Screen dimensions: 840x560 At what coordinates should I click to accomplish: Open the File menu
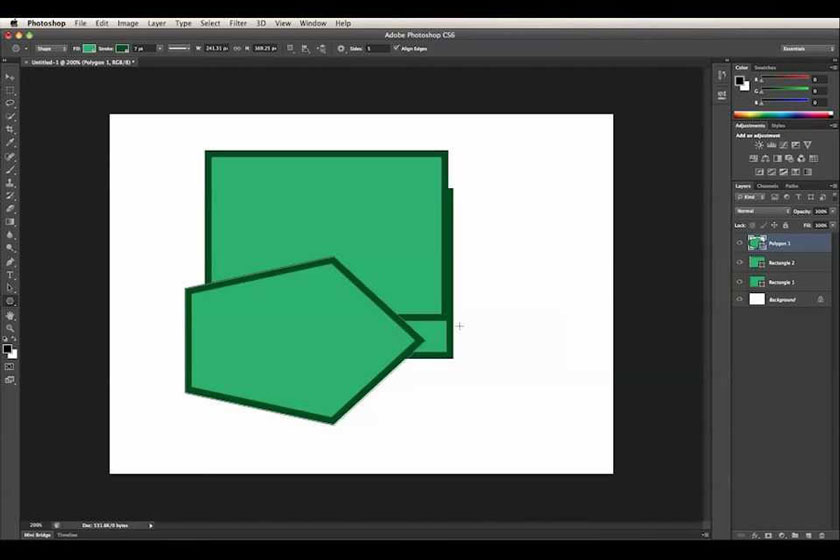click(x=80, y=24)
